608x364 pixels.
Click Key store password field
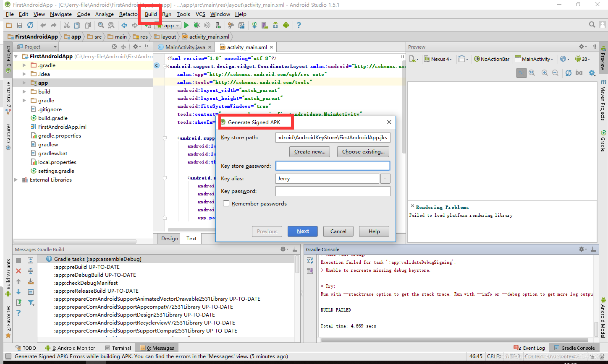pos(333,166)
